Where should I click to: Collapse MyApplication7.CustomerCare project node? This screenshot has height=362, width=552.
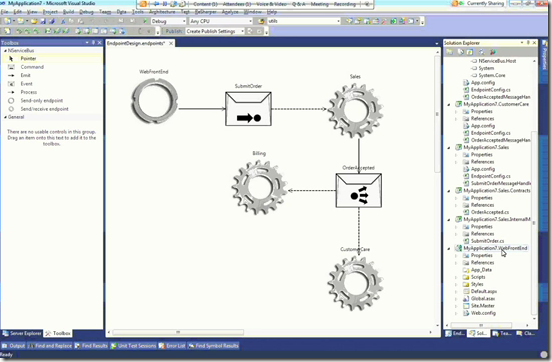(449, 105)
